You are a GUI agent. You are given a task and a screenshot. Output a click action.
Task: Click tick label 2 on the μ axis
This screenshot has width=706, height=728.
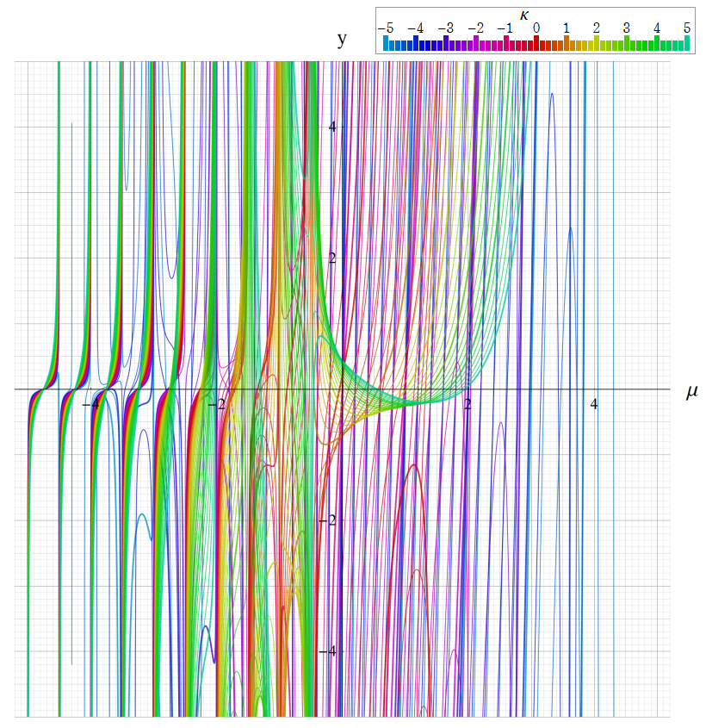point(468,403)
